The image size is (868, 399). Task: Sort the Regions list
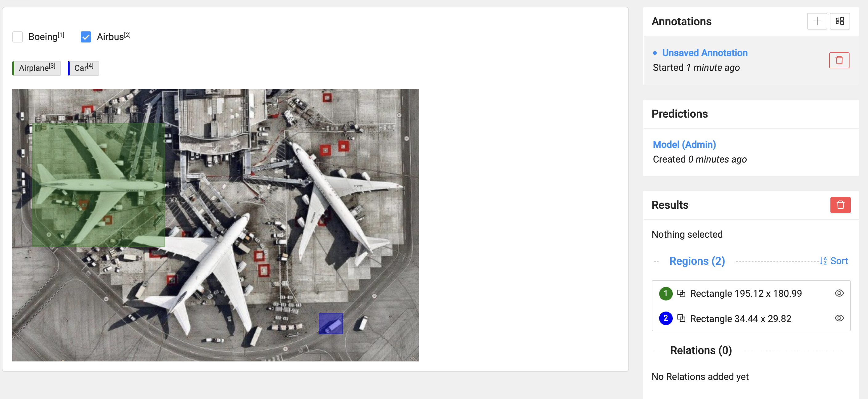coord(836,261)
